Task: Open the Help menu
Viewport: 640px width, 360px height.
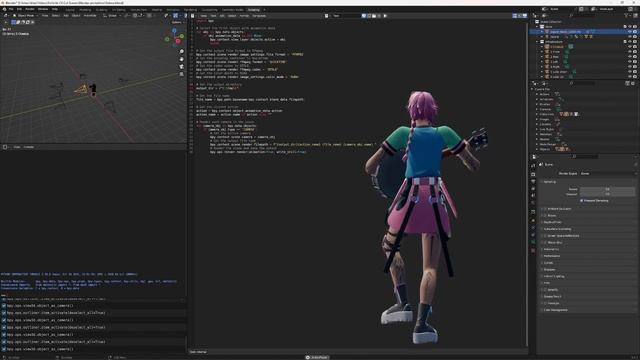Action: coord(55,9)
